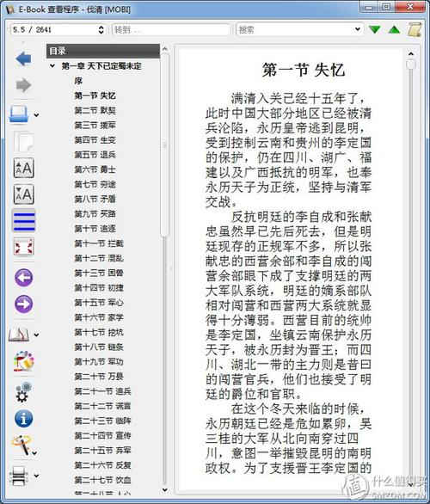The width and height of the screenshot is (430, 504).
Task: Select 第四节 生变 in contents
Action: (x=95, y=140)
